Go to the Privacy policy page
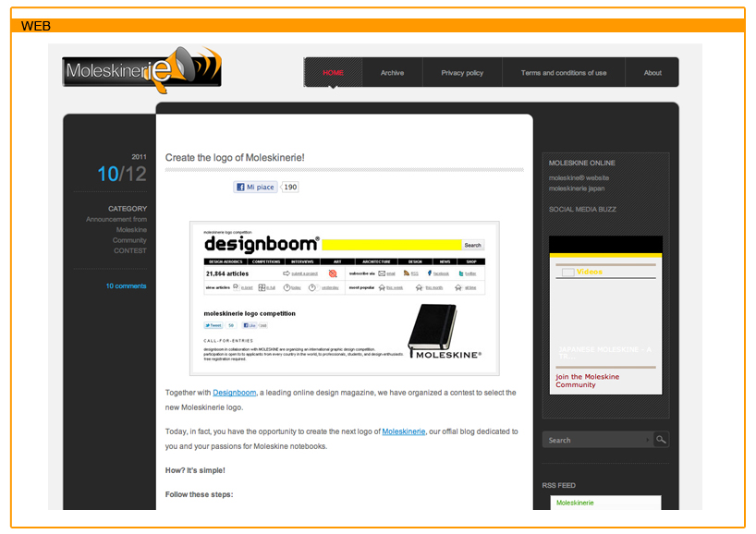 [462, 73]
